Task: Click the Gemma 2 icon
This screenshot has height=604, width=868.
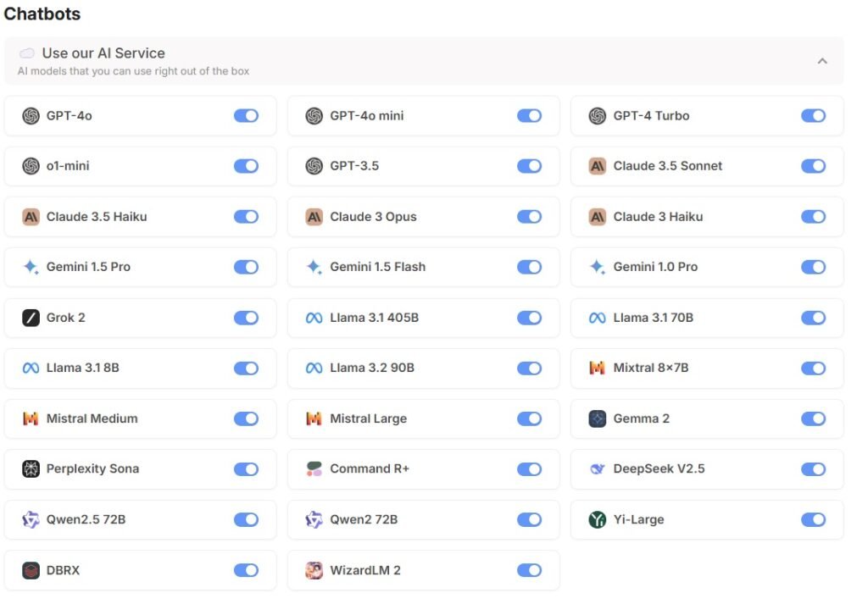Action: coord(598,418)
